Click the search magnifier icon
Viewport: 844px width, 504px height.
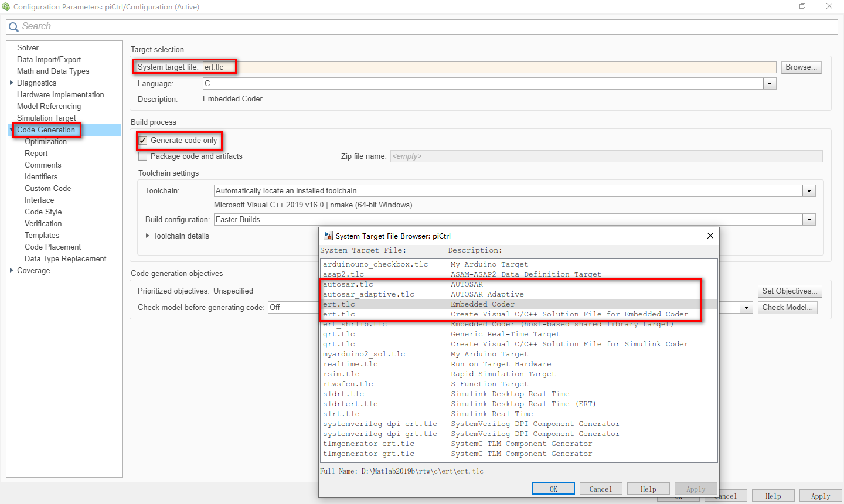[13, 26]
